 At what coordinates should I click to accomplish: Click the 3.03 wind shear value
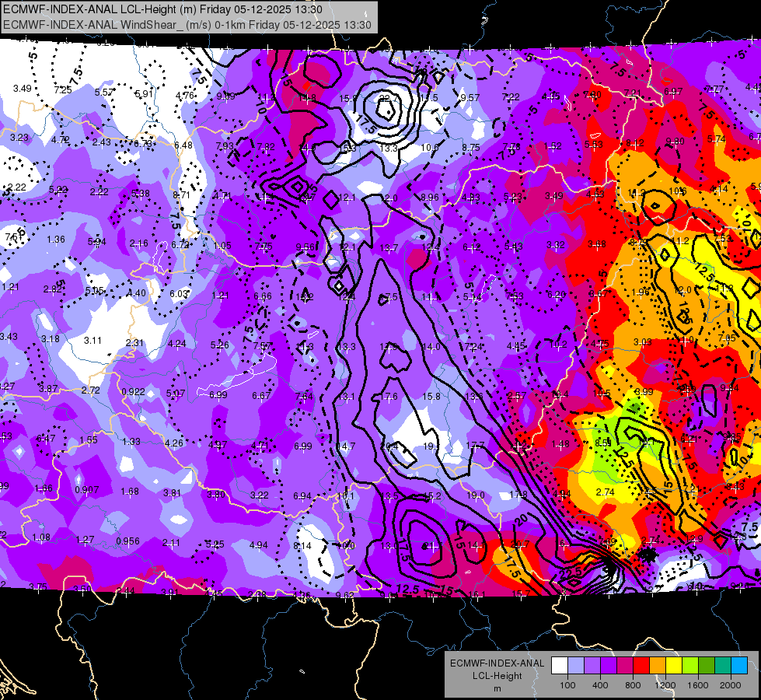(x=643, y=342)
